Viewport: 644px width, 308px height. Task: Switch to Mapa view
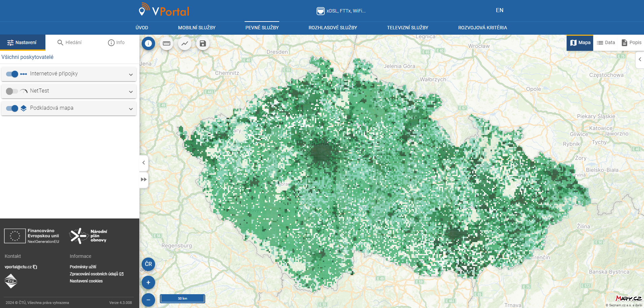pos(580,43)
